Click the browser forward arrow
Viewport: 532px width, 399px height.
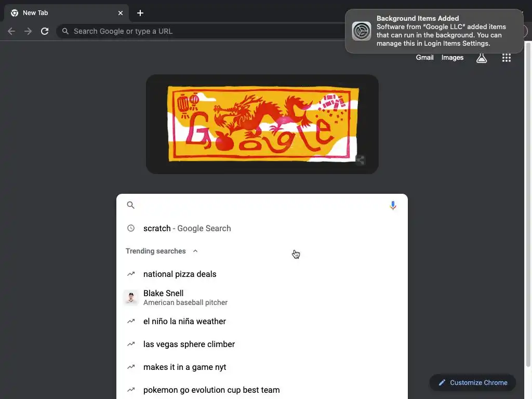tap(28, 31)
